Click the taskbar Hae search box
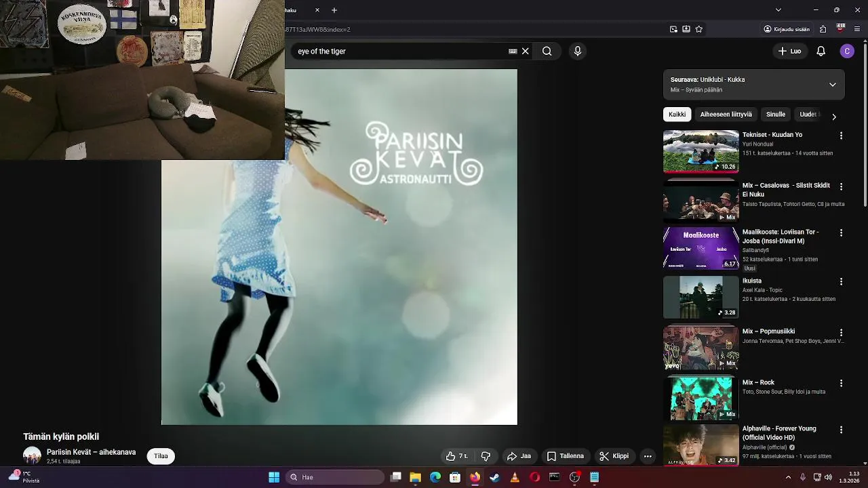The image size is (868, 488). pyautogui.click(x=335, y=477)
